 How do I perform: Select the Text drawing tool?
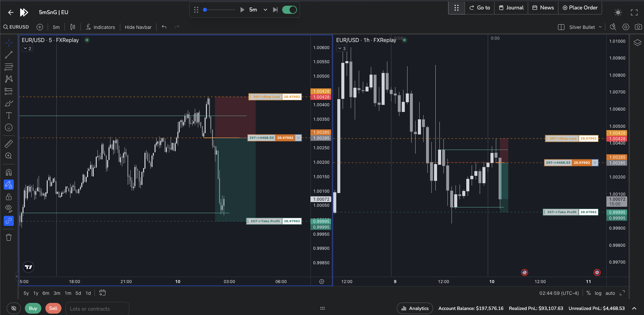pyautogui.click(x=9, y=115)
